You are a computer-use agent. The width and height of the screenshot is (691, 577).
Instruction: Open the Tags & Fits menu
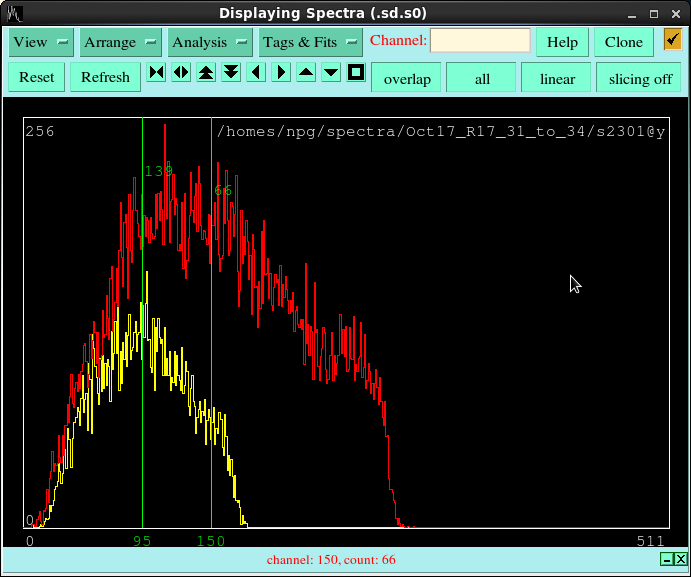[310, 42]
